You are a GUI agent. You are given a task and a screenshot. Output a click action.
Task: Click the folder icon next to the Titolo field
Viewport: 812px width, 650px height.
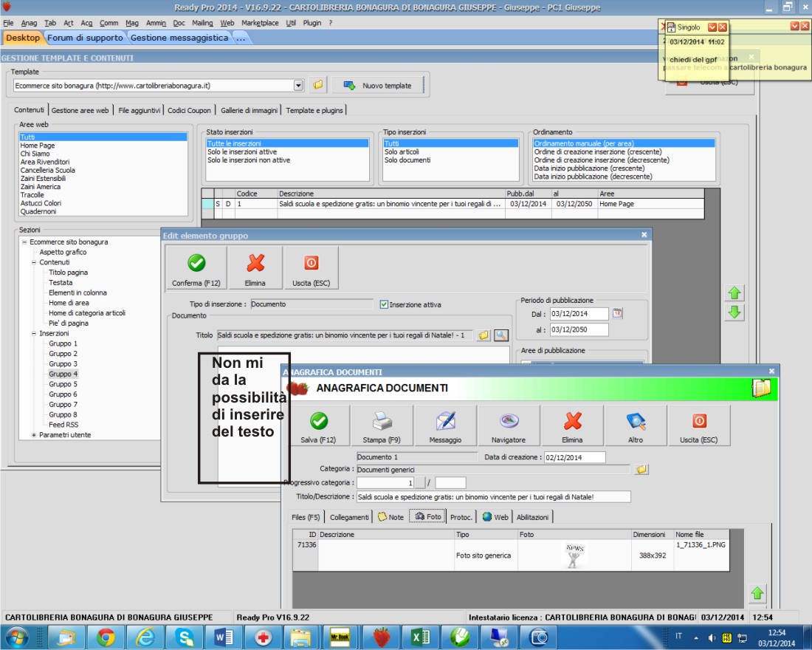(484, 335)
